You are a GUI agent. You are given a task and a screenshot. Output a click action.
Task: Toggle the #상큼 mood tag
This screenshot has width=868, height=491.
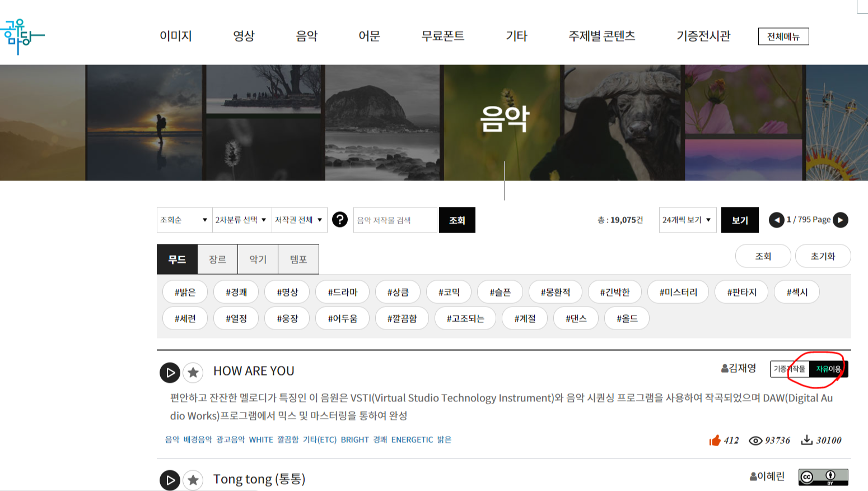point(398,292)
